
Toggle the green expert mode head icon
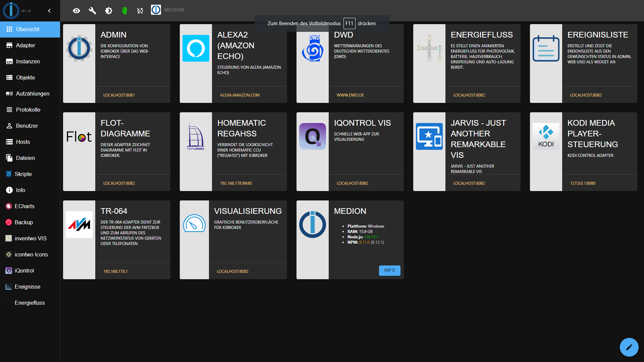(x=124, y=11)
